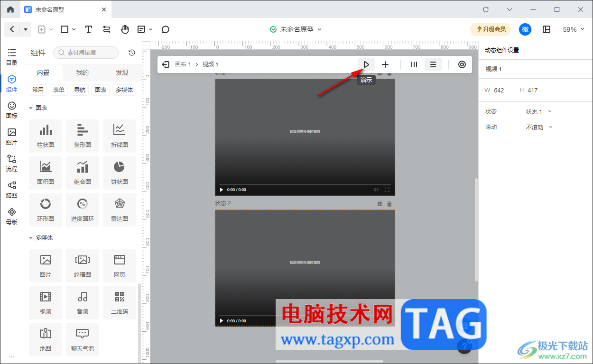Viewport: 593px width, 364px height.
Task: Insert a 地图 map component
Action: pyautogui.click(x=46, y=340)
